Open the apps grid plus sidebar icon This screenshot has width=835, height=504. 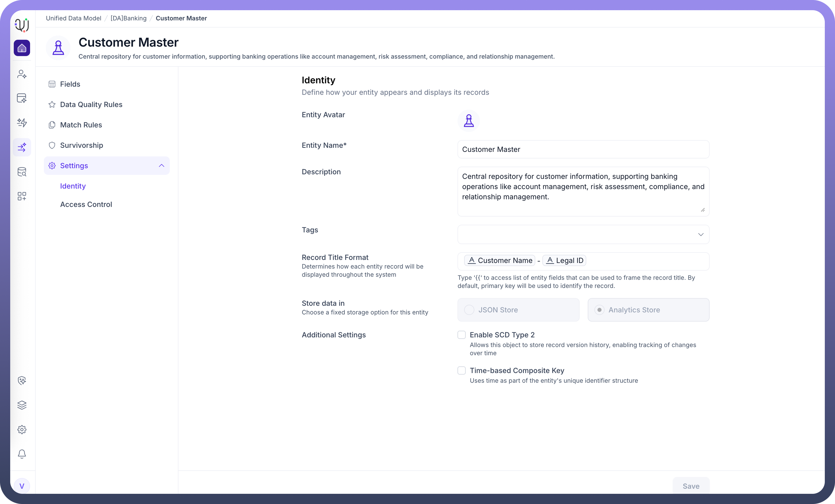22,196
